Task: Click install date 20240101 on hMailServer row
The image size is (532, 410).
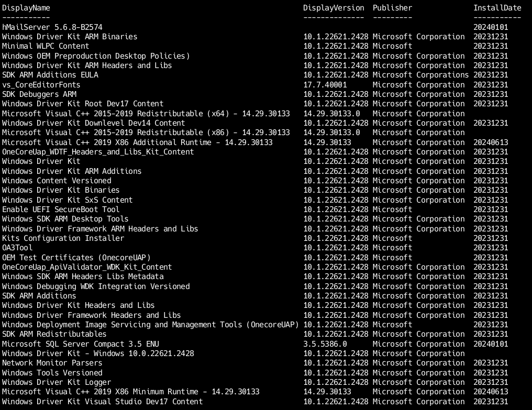Action: (x=491, y=27)
